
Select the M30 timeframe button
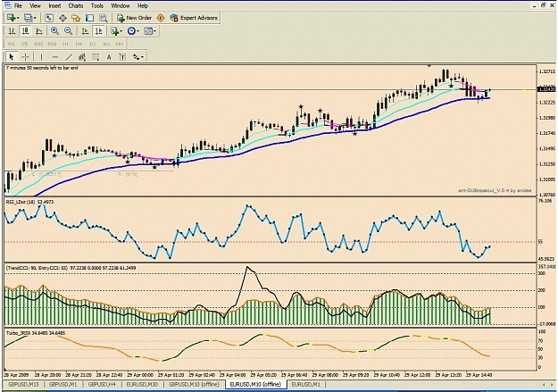click(x=52, y=44)
